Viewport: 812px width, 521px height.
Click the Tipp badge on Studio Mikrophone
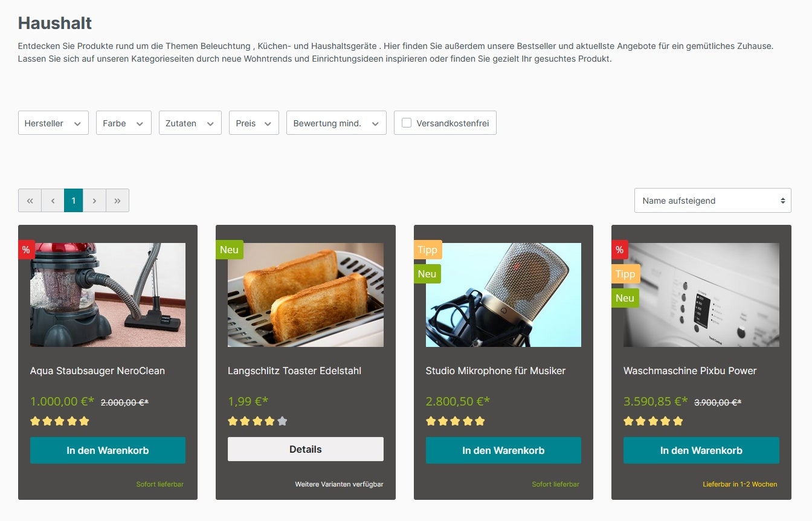[427, 250]
